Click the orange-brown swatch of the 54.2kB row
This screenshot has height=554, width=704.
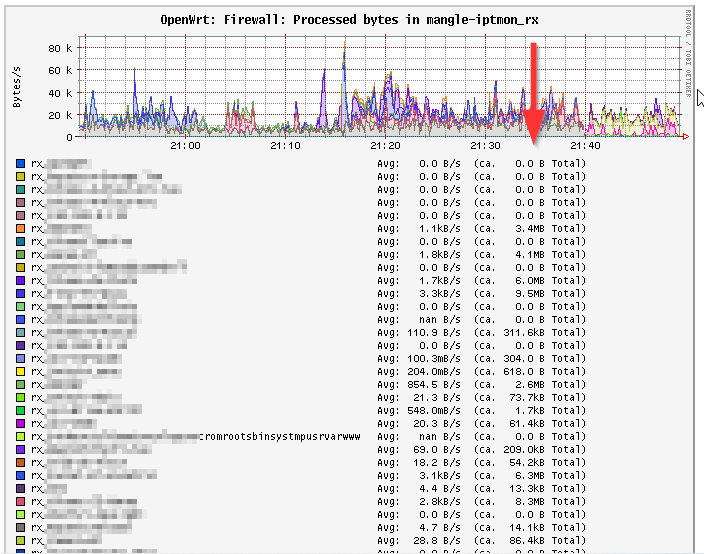pyautogui.click(x=20, y=463)
